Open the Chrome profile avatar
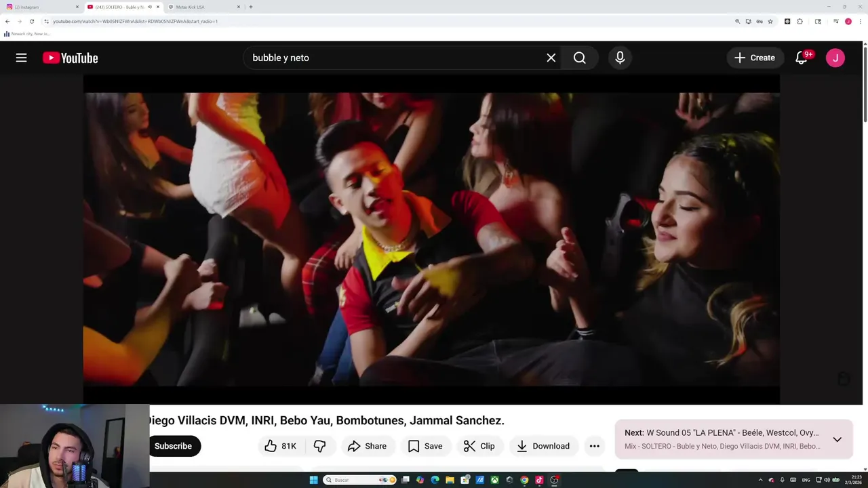Image resolution: width=868 pixels, height=488 pixels. click(848, 21)
